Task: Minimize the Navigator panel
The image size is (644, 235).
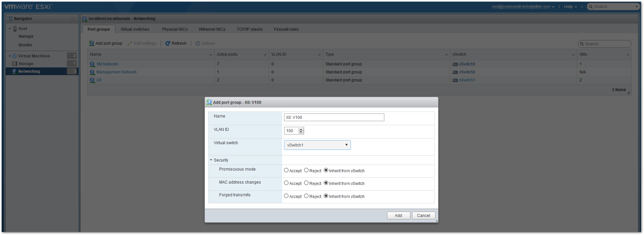Action: click(73, 19)
